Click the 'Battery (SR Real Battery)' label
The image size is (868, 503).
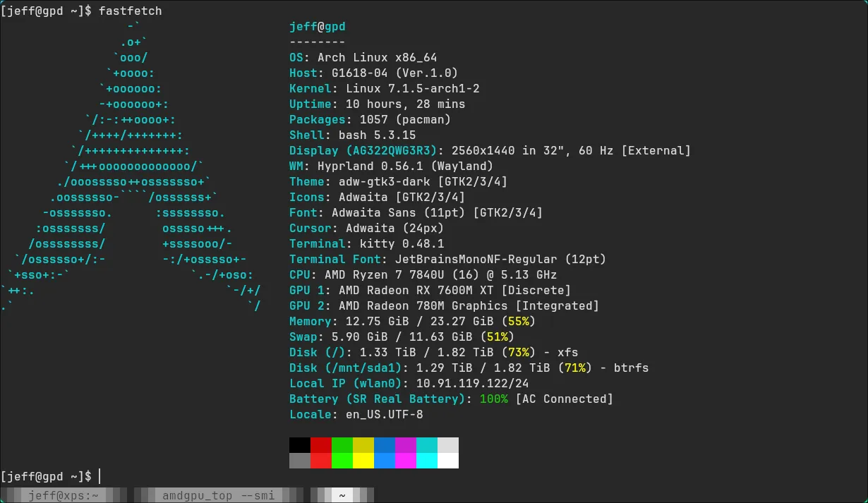[x=378, y=399]
